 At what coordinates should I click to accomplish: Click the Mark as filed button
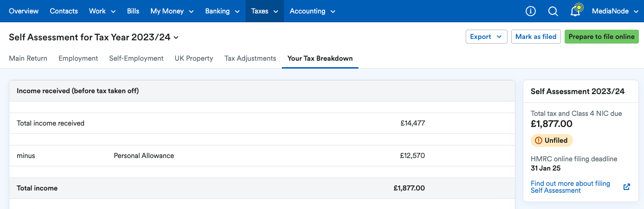[x=536, y=37]
